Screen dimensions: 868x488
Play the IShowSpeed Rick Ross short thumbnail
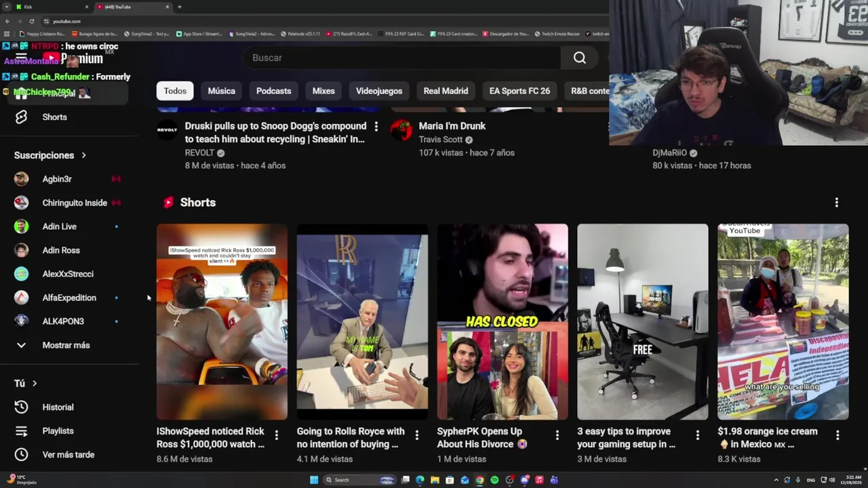coord(222,321)
